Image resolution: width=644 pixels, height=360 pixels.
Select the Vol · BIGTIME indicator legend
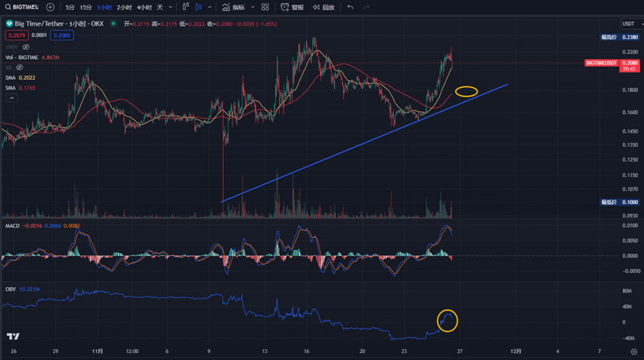[33, 57]
